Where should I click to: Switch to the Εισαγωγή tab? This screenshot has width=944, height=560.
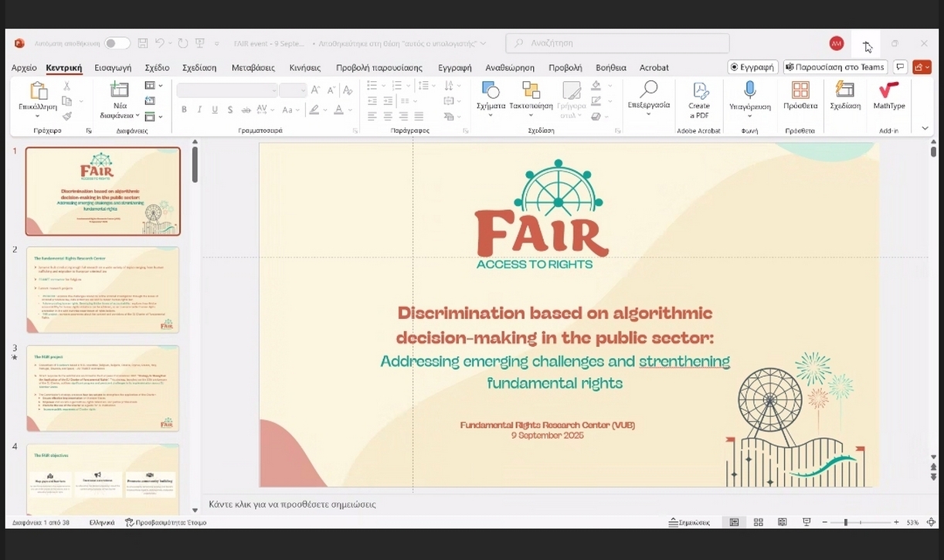click(113, 68)
